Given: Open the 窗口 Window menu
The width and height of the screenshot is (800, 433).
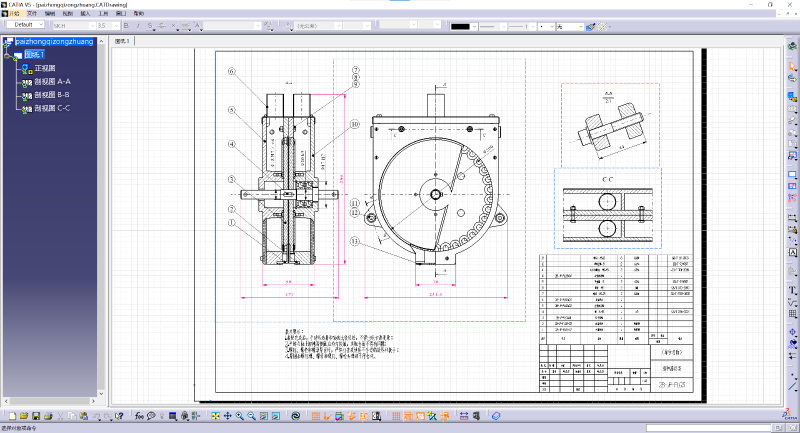Looking at the screenshot, I should point(121,14).
